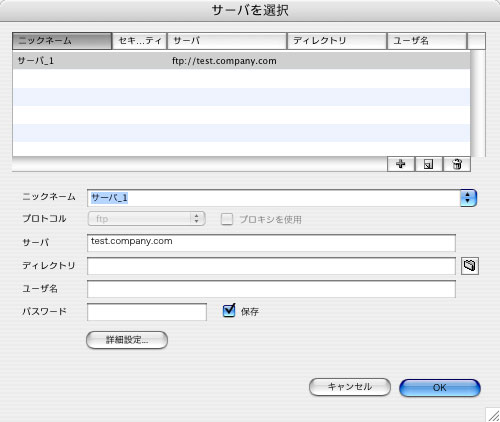The width and height of the screenshot is (500, 422).
Task: Enable the プロキシを使用 checkbox
Action: [x=227, y=219]
